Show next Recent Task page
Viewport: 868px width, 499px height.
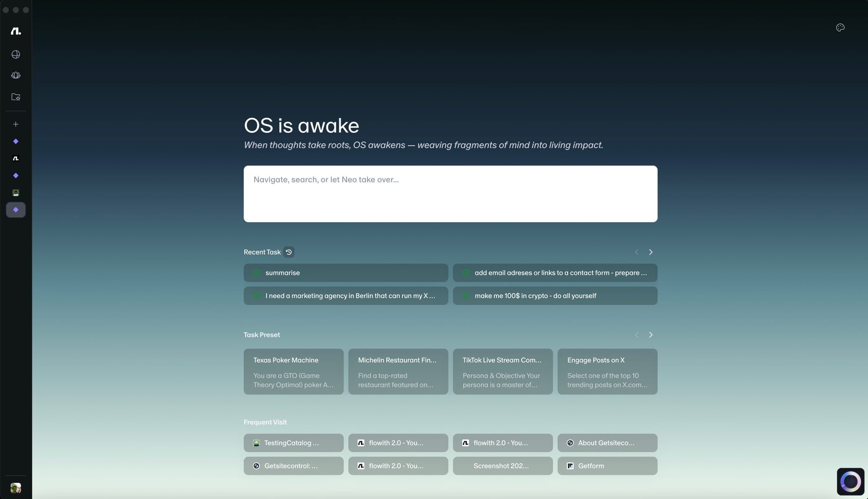click(651, 252)
